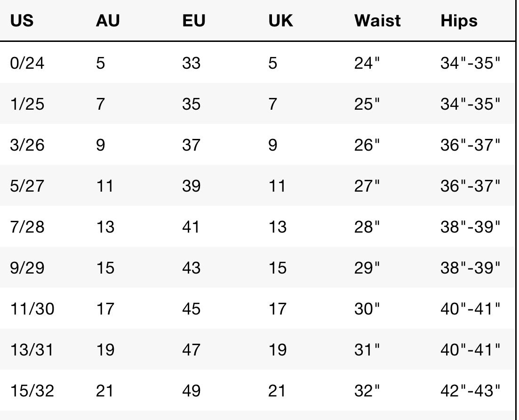The width and height of the screenshot is (519, 420).
Task: Click the 24" waist measurement cell
Action: (367, 63)
